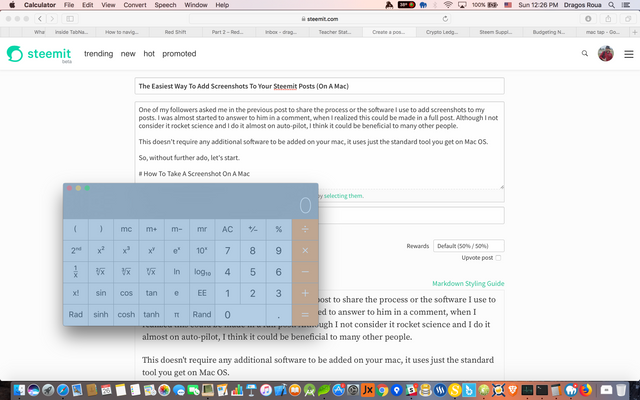The height and width of the screenshot is (400, 640).
Task: Open Photos app in the Dock
Action: click(x=164, y=390)
